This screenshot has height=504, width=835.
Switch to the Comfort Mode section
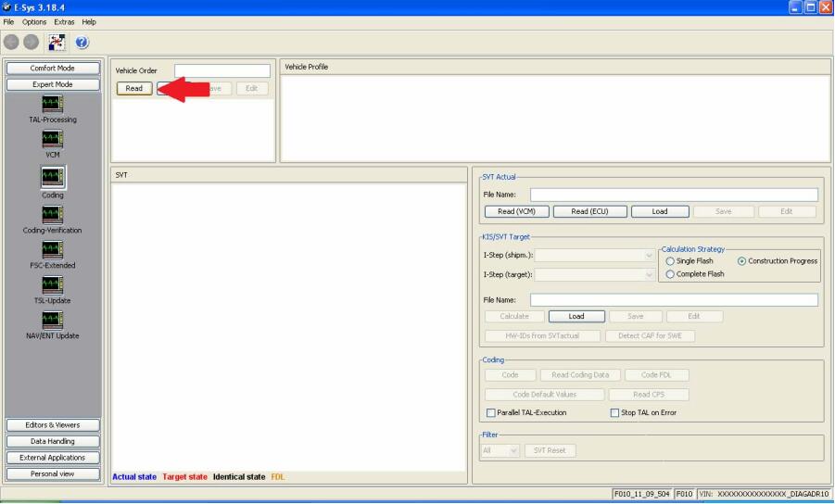click(x=53, y=69)
